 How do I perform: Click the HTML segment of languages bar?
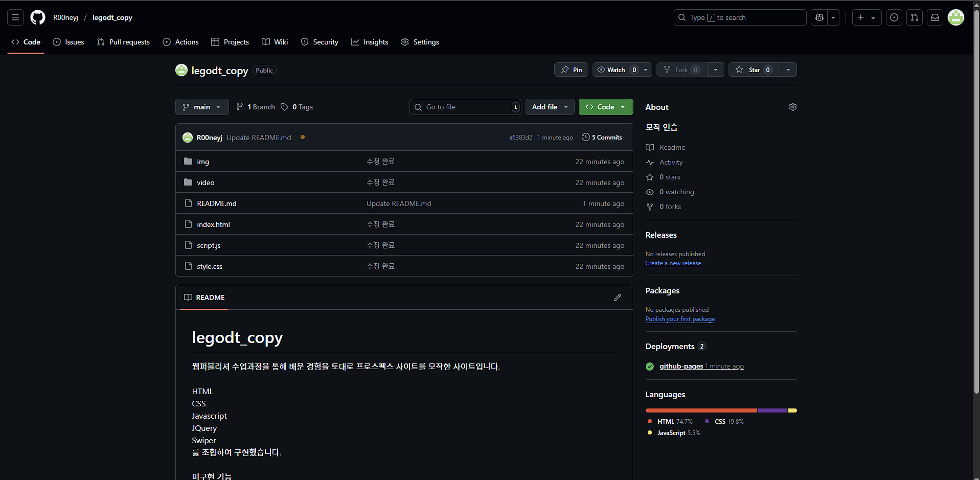[x=701, y=410]
